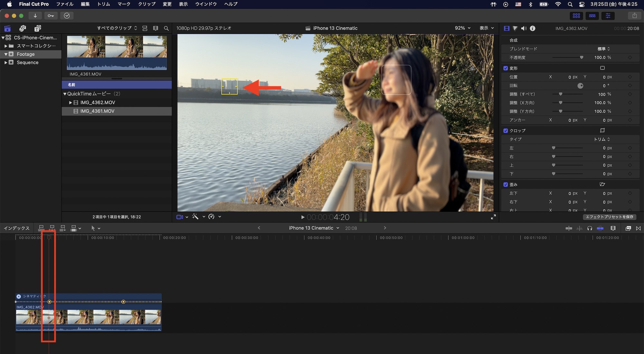The width and height of the screenshot is (644, 354).
Task: Open the timeline インデックス button
Action: pyautogui.click(x=16, y=228)
